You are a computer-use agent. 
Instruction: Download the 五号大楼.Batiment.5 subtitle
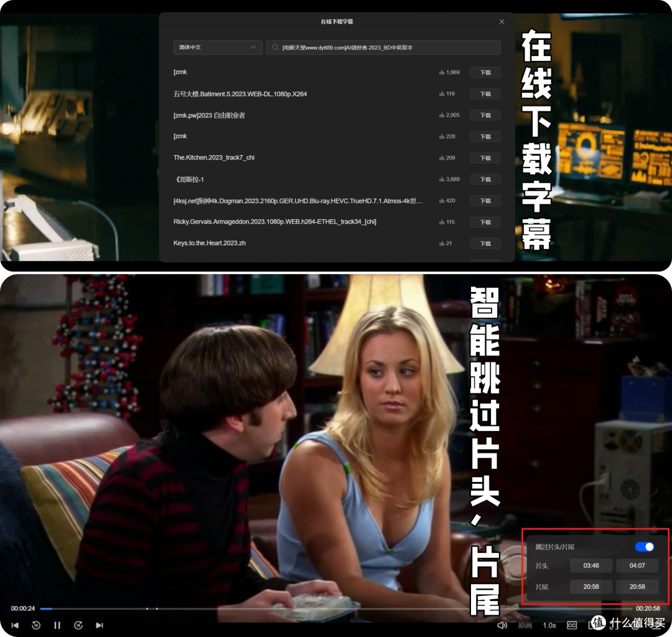(485, 94)
